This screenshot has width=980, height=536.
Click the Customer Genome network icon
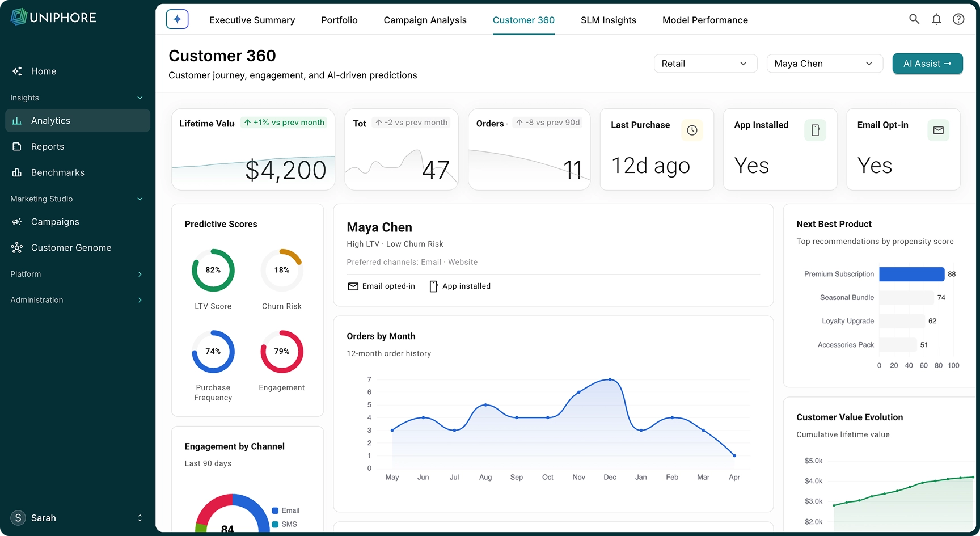pos(17,247)
